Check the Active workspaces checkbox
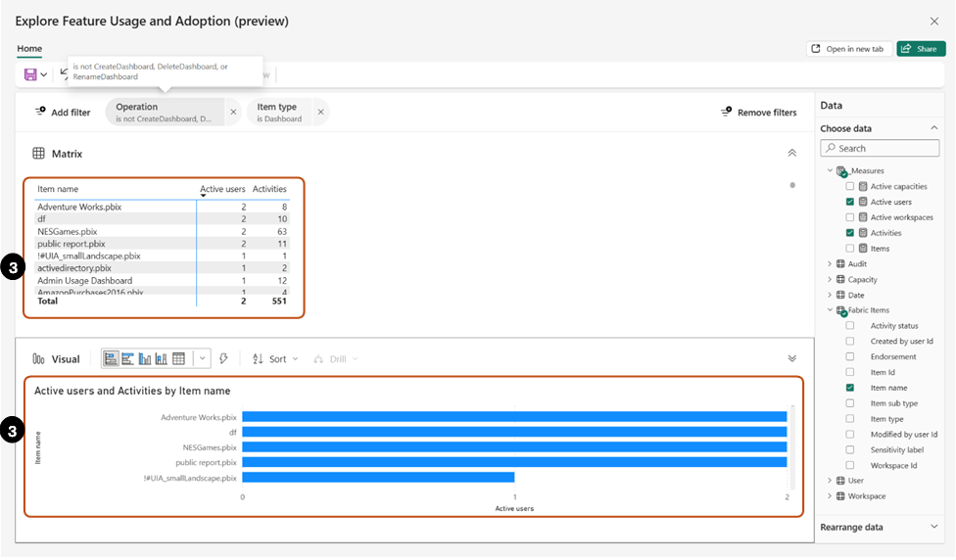The width and height of the screenshot is (956, 560). [x=850, y=217]
